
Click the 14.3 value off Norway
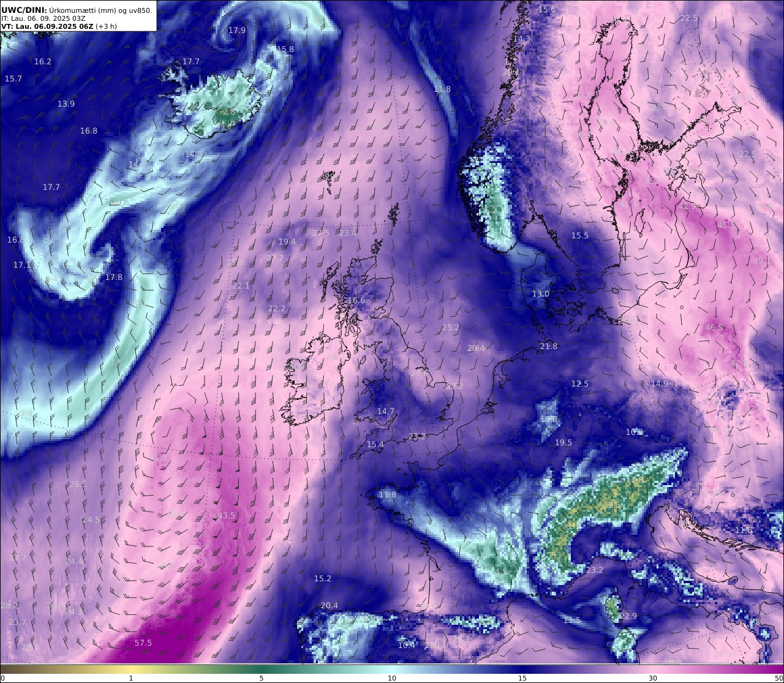tap(521, 39)
